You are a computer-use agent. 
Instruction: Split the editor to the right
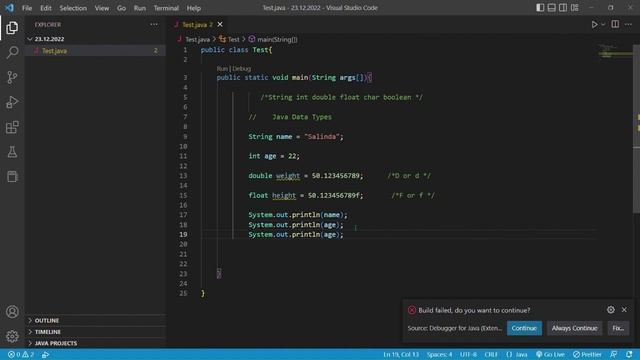(x=615, y=24)
